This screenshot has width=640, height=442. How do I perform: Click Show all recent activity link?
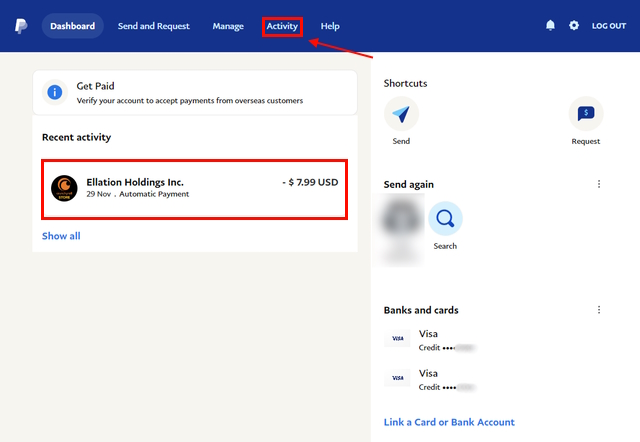(x=61, y=236)
